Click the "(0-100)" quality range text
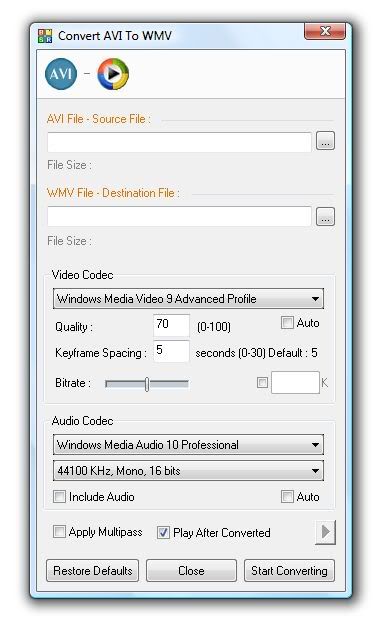380x619 pixels. 213,326
